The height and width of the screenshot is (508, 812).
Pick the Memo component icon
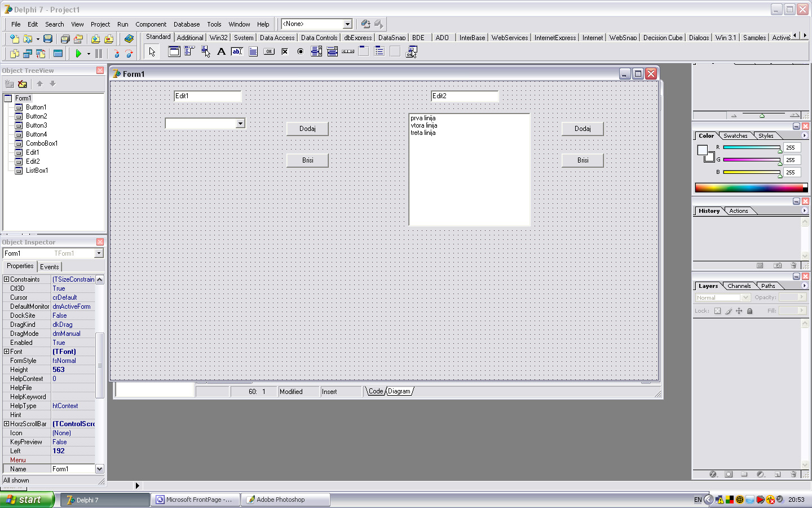coord(253,51)
